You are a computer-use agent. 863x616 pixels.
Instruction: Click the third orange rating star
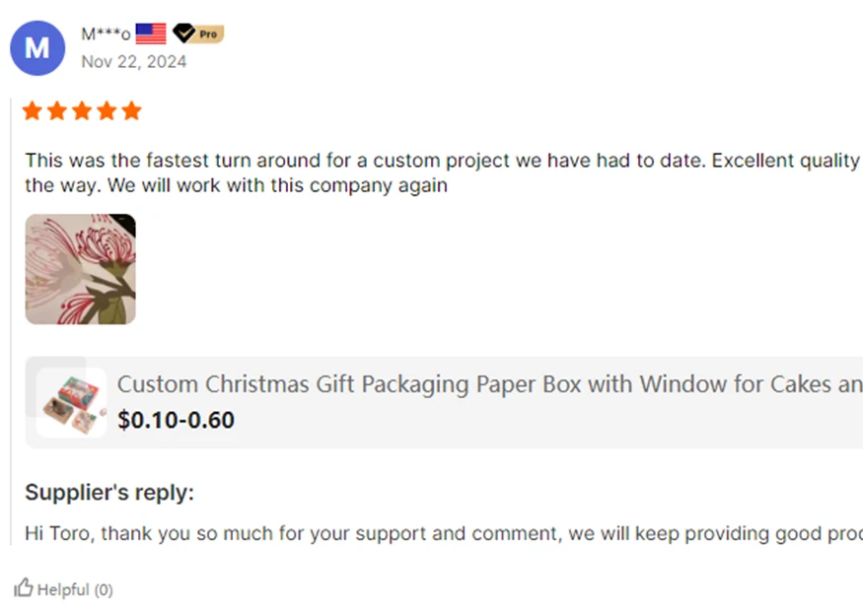pyautogui.click(x=82, y=110)
